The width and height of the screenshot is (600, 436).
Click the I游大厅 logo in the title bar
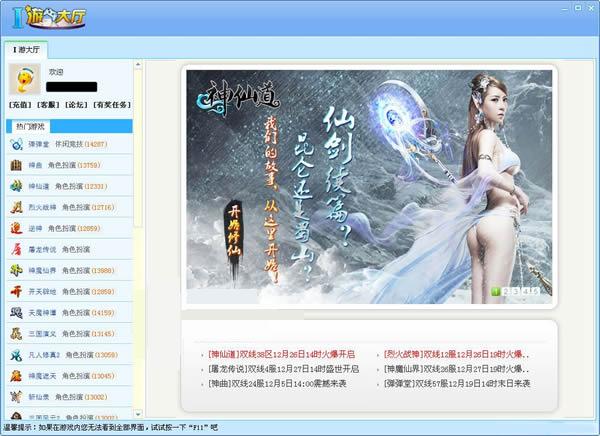pos(49,17)
